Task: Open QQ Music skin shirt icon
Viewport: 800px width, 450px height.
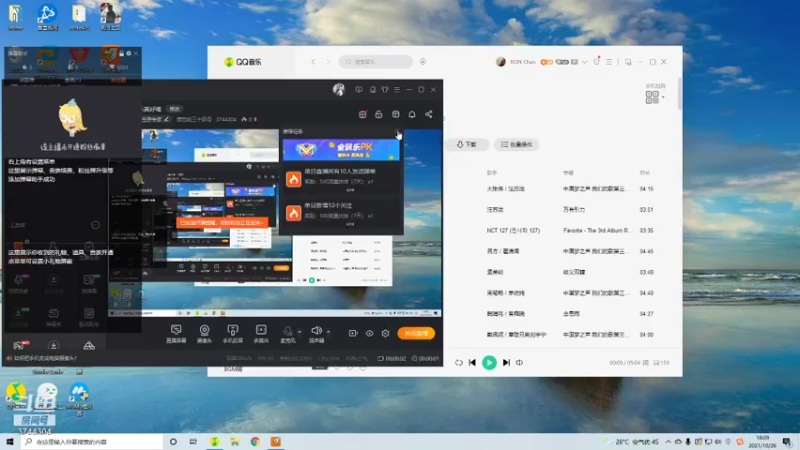Action: [596, 62]
